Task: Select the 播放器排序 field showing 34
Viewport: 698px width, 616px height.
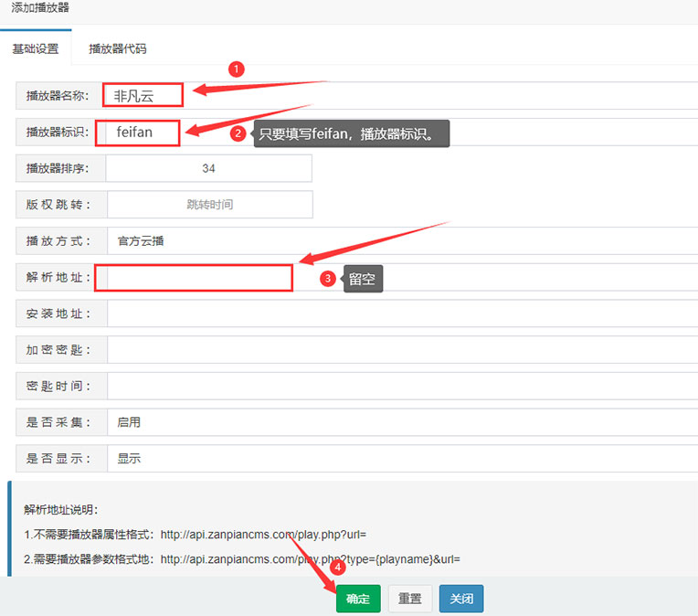Action: coord(208,168)
